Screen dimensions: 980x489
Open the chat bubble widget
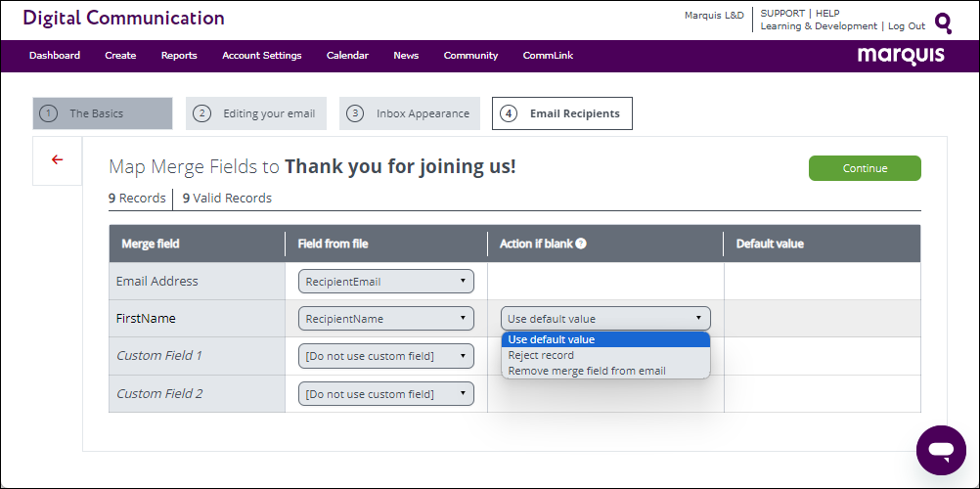[x=941, y=450]
